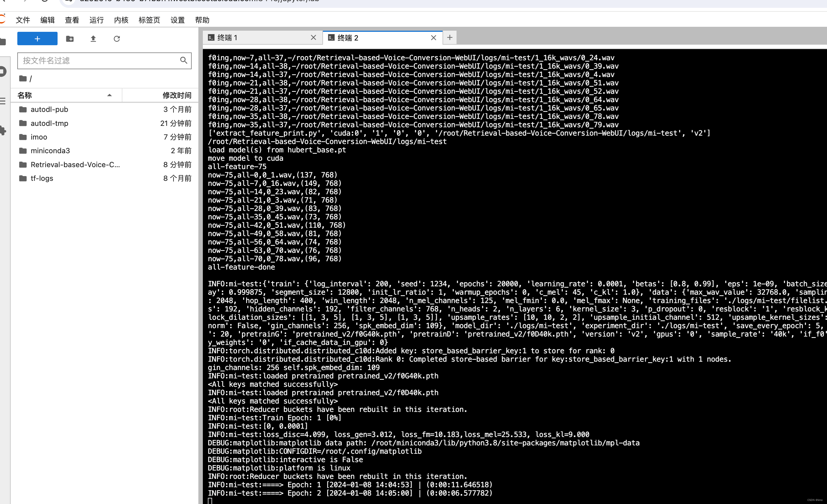Sort files by 修改时间 column
The height and width of the screenshot is (504, 827).
coord(177,95)
